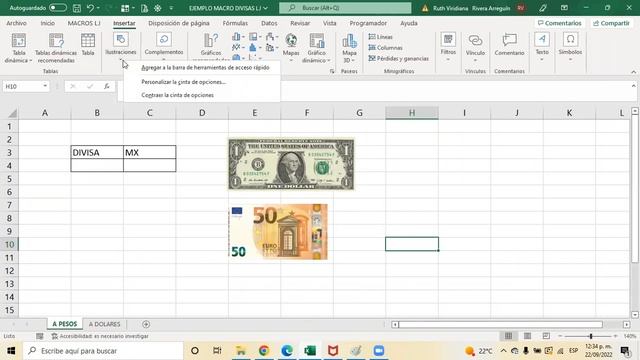Collapse the ribbon with the chevron
This screenshot has height=360, width=640.
coord(633,72)
